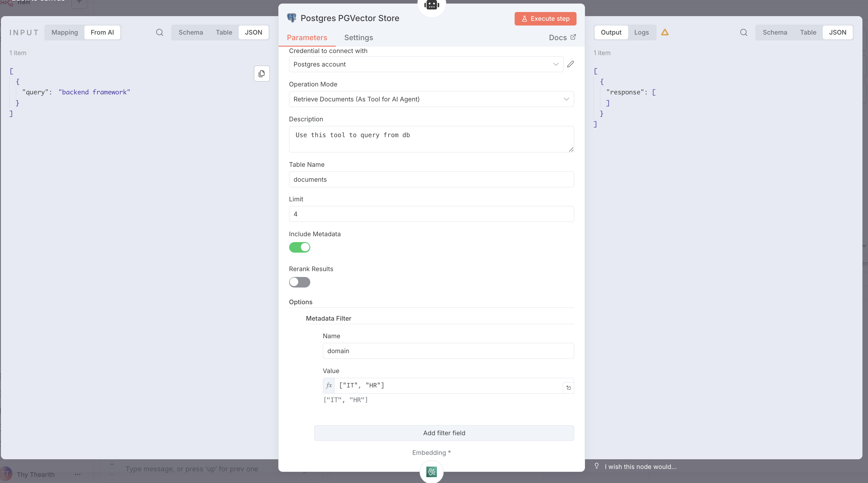Copy input JSON with the copy icon
The width and height of the screenshot is (868, 483).
click(x=262, y=74)
